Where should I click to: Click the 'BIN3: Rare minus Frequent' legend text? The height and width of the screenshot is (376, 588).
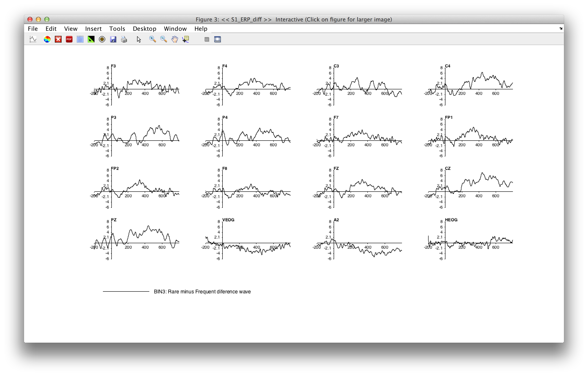tap(202, 291)
